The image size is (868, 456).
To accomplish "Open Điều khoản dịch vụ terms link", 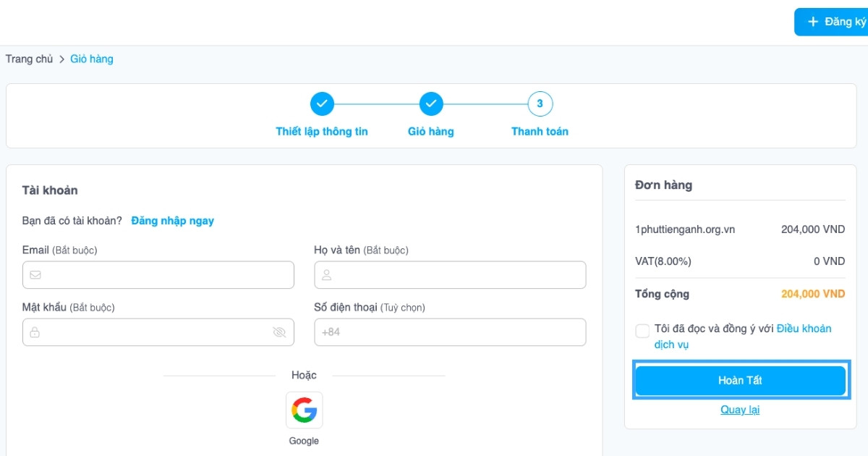I will tap(803, 329).
